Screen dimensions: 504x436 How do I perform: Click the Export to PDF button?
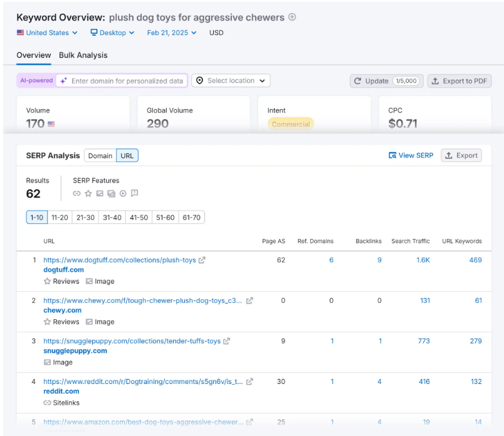pyautogui.click(x=459, y=81)
